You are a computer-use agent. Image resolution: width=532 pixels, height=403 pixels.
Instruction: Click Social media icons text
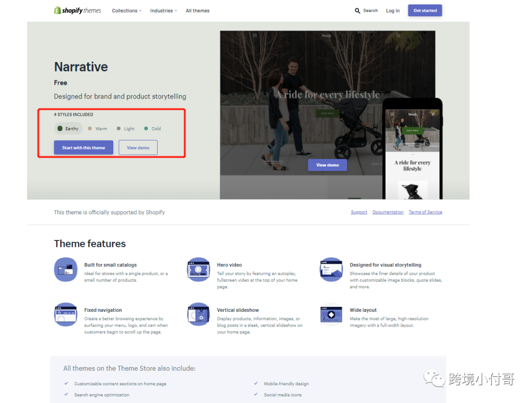(x=283, y=395)
